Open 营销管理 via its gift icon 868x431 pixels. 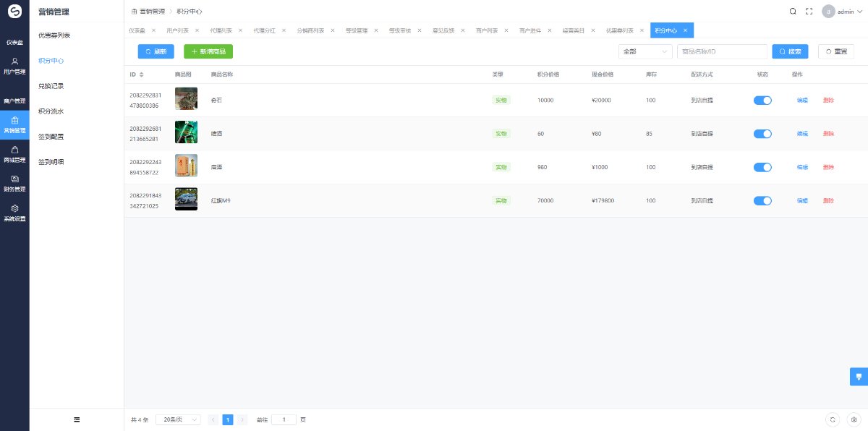(14, 120)
